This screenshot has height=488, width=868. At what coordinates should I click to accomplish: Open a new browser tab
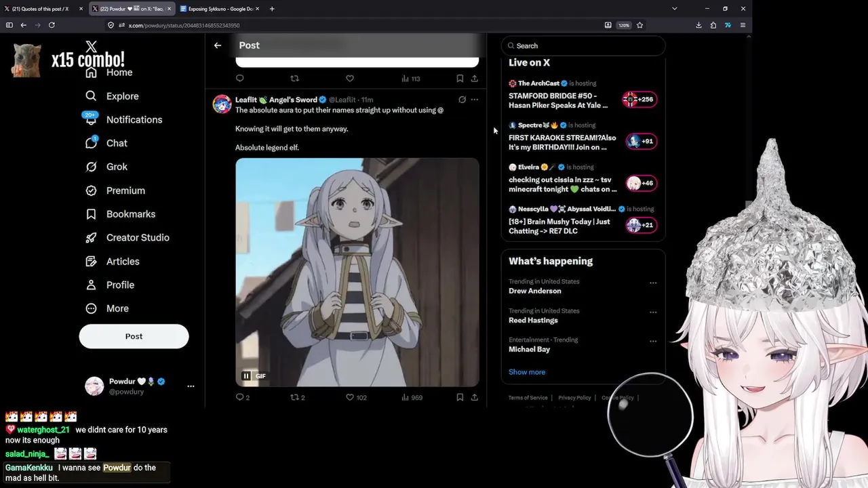click(x=272, y=9)
